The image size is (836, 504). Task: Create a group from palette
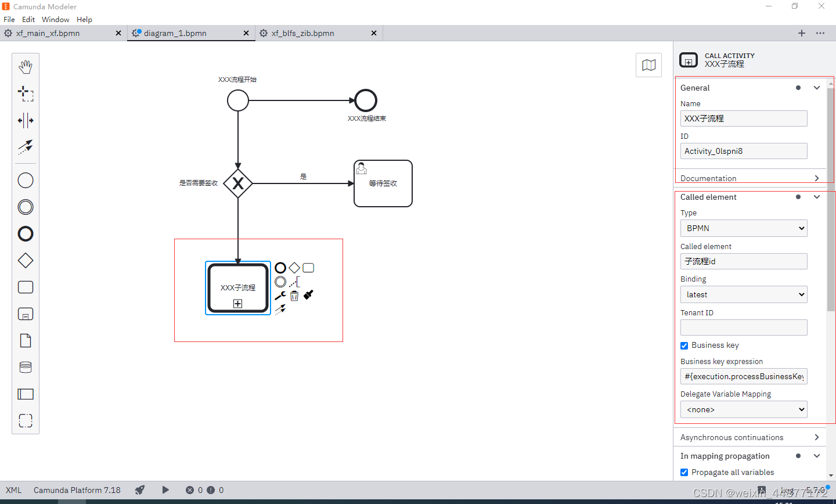(x=26, y=421)
